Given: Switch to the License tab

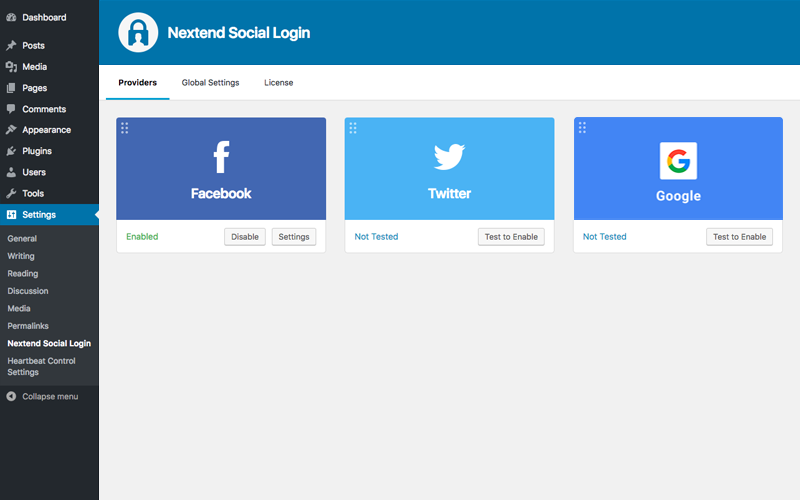Looking at the screenshot, I should pos(279,83).
